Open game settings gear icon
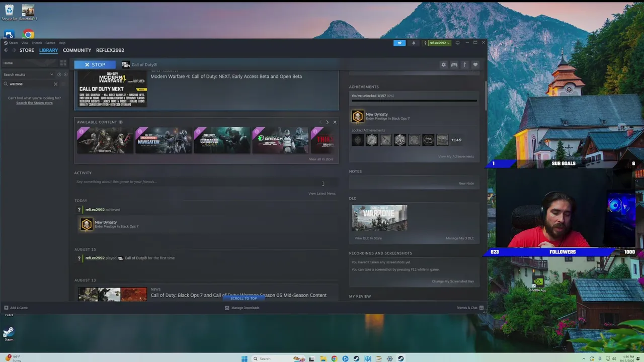 [443, 65]
